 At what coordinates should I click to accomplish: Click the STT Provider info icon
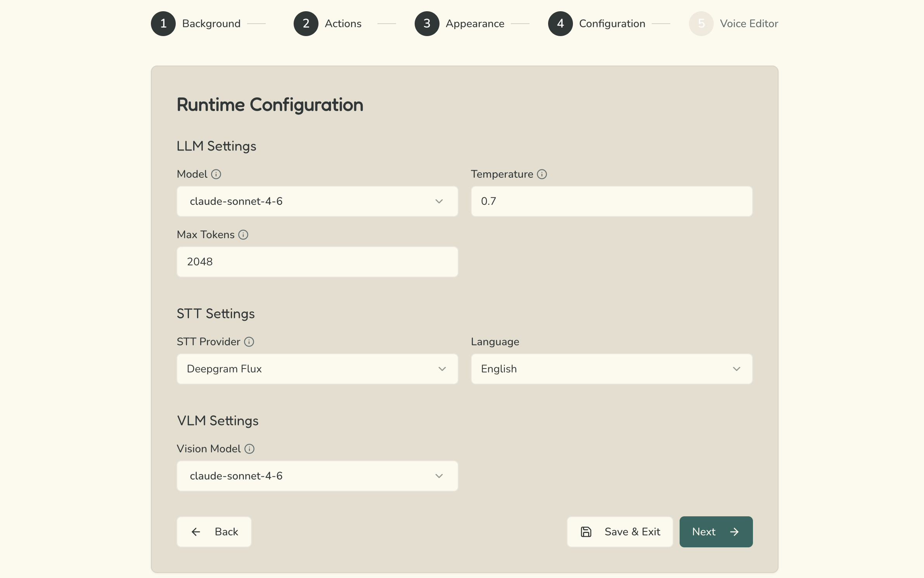point(249,342)
